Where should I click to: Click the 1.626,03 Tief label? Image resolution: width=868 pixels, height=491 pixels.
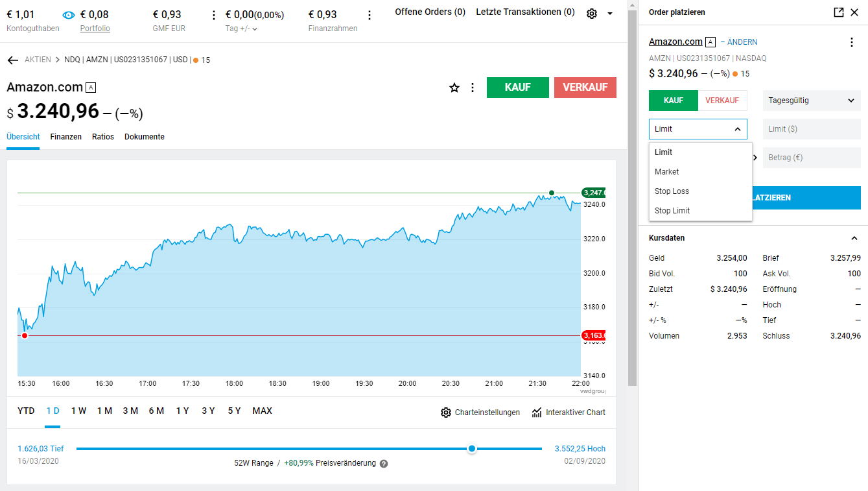41,449
